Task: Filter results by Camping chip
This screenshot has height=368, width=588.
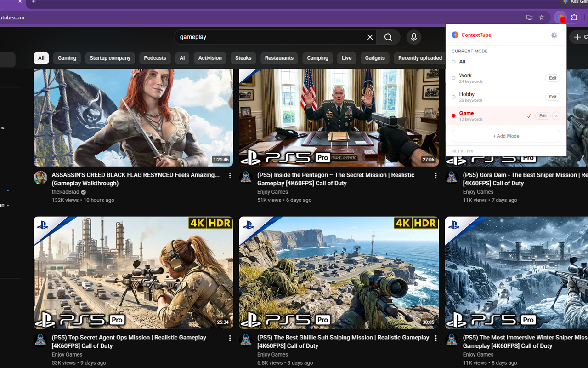Action: coord(318,58)
